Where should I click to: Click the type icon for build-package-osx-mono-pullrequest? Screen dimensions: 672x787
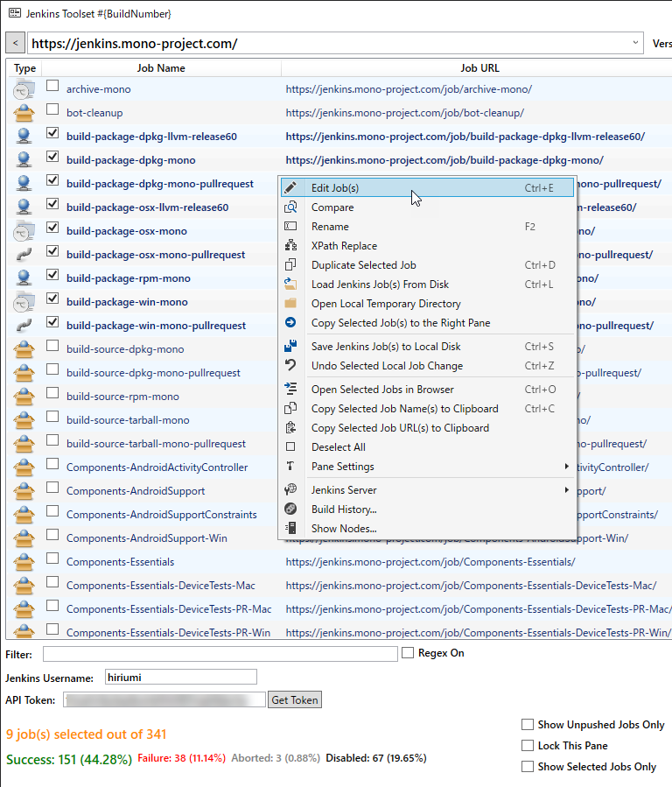pyautogui.click(x=24, y=255)
